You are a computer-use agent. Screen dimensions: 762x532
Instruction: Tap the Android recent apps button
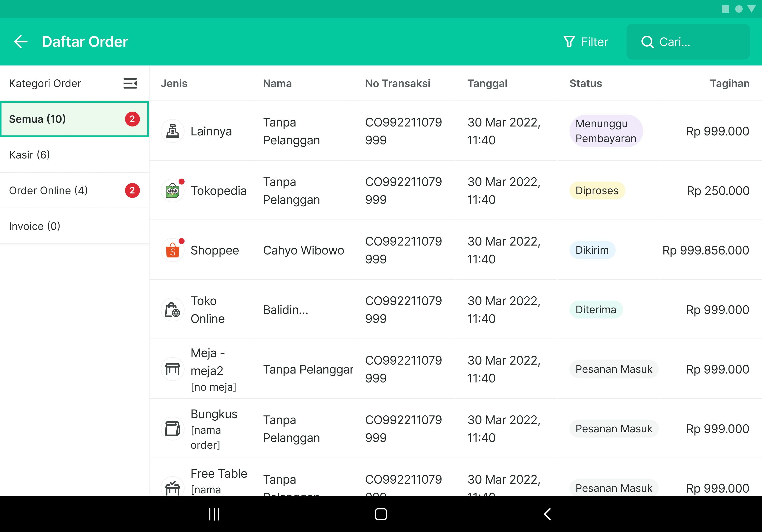(x=214, y=514)
